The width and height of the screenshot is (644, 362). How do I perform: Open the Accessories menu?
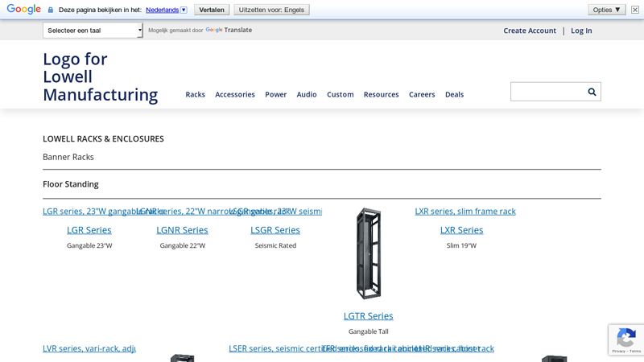(235, 94)
